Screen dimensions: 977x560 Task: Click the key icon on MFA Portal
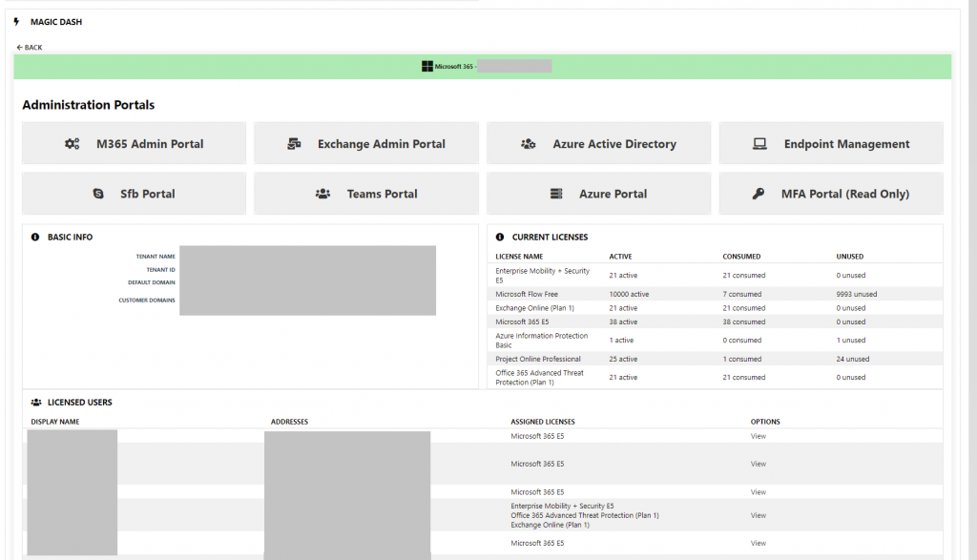759,194
